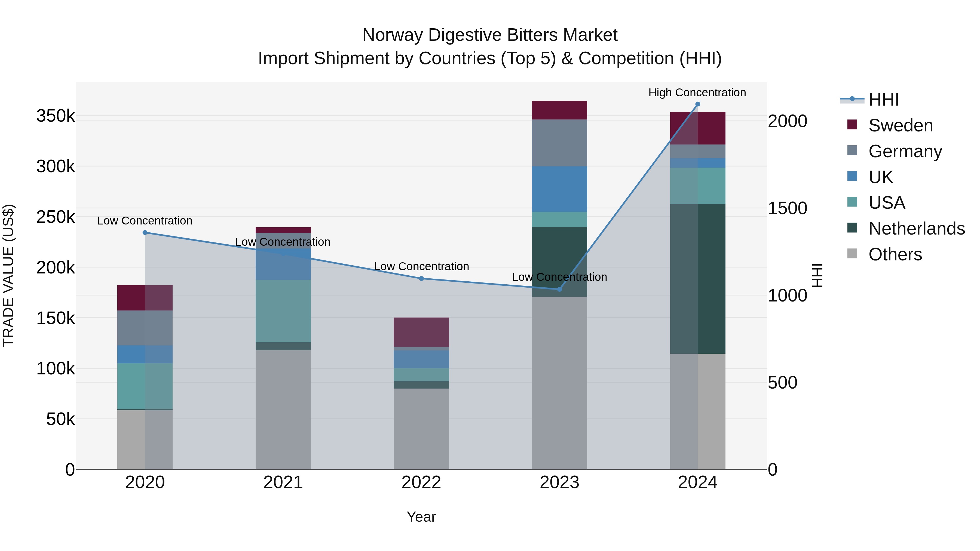Click the Others segment of 2021 bar
The height and width of the screenshot is (551, 980).
tap(283, 410)
